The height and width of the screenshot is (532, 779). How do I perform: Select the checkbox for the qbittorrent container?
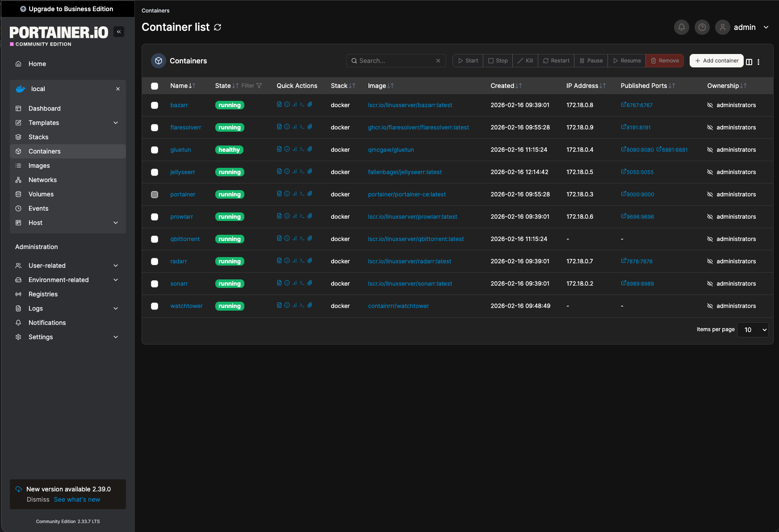point(155,239)
